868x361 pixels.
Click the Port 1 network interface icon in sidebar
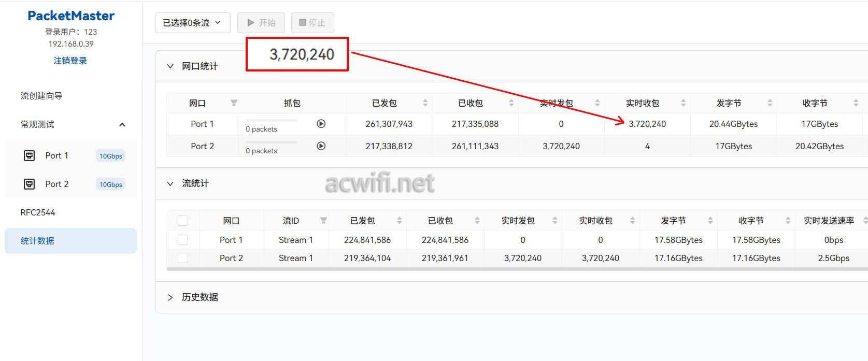tap(30, 155)
